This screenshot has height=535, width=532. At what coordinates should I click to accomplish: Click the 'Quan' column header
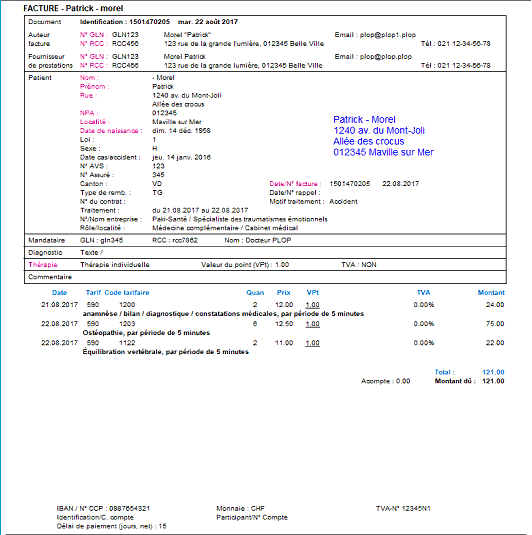coord(255,293)
